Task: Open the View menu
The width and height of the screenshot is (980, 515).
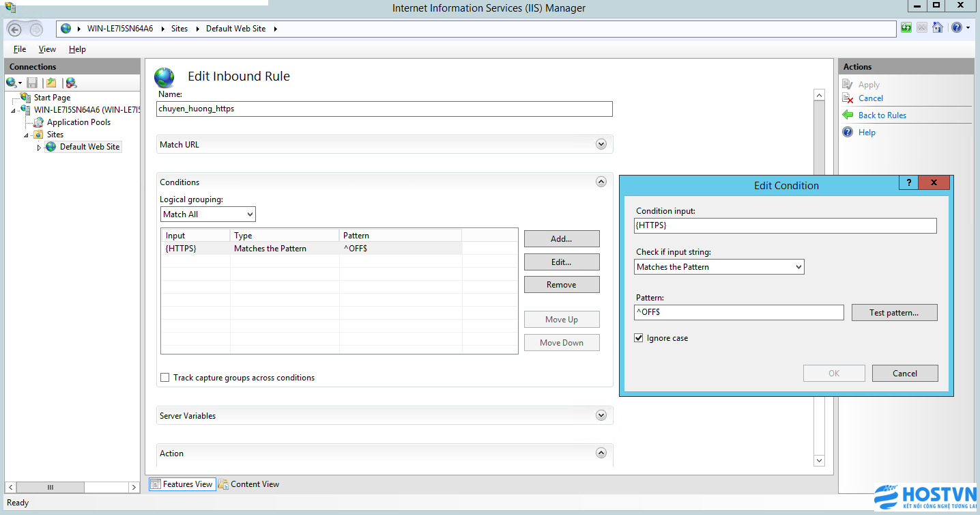Action: [47, 49]
